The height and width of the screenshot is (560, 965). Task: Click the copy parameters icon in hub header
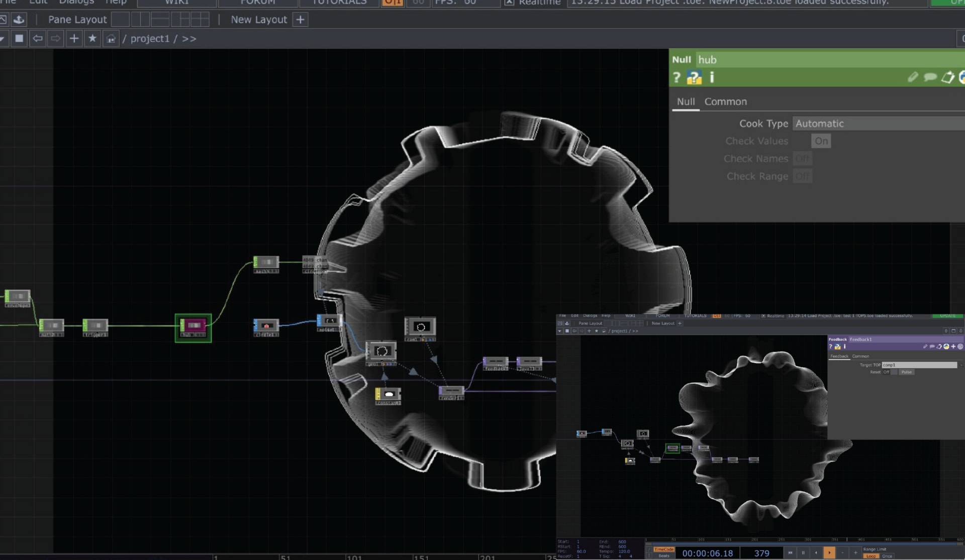(x=948, y=77)
